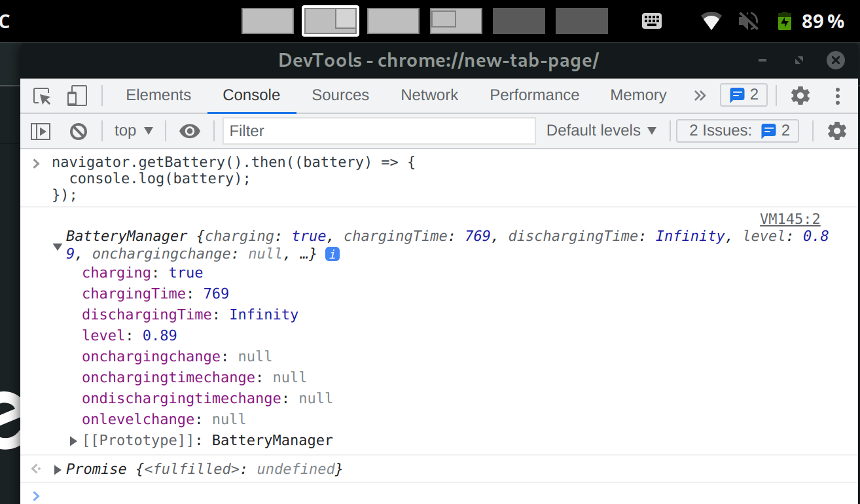This screenshot has height=504, width=860.
Task: Clear the console with the ban icon
Action: (x=79, y=132)
